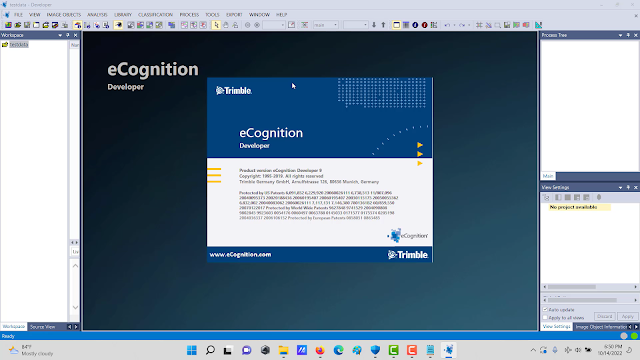The image size is (640, 360).
Task: Open the CLASSIFICATION menu
Action: point(155,15)
